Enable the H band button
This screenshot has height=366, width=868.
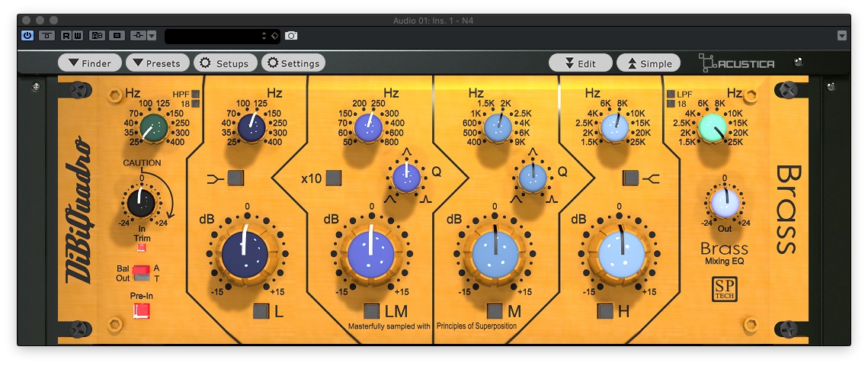[x=606, y=311]
